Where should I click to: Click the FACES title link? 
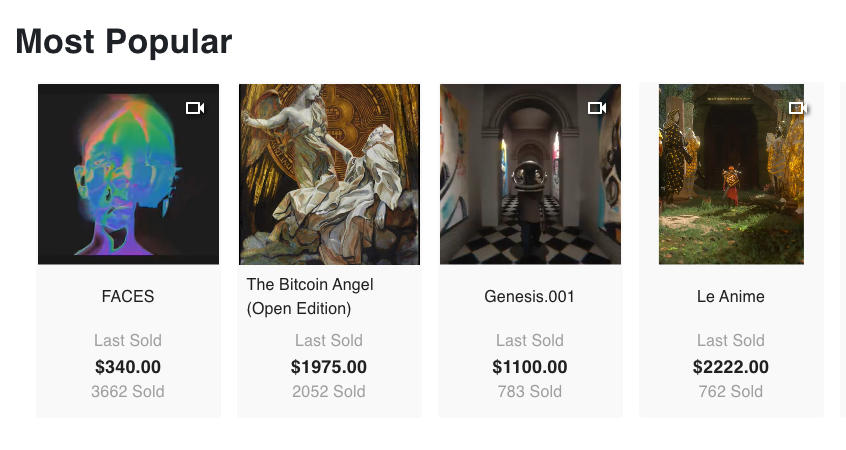click(128, 296)
